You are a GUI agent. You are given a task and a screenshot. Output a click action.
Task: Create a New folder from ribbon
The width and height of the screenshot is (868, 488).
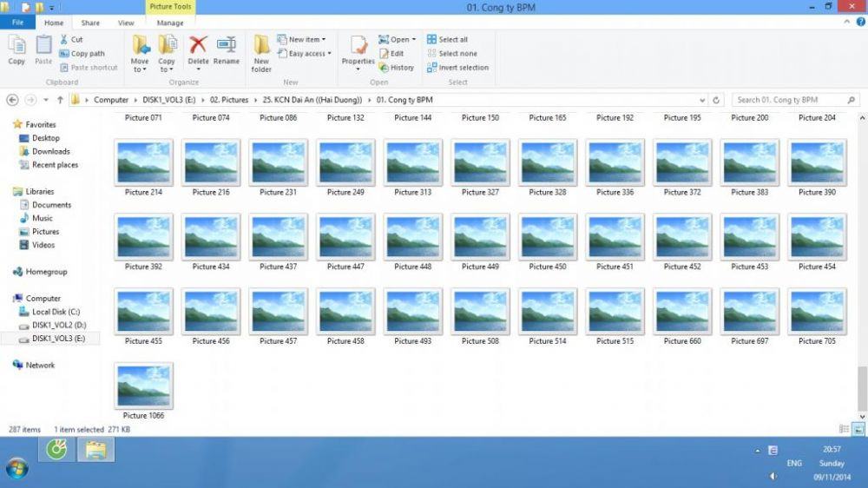tap(261, 52)
